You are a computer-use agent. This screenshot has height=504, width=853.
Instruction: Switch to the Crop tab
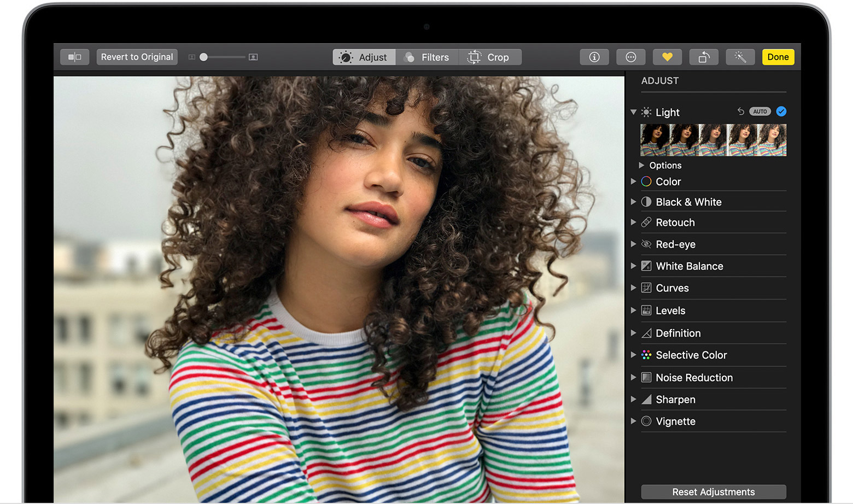click(489, 57)
